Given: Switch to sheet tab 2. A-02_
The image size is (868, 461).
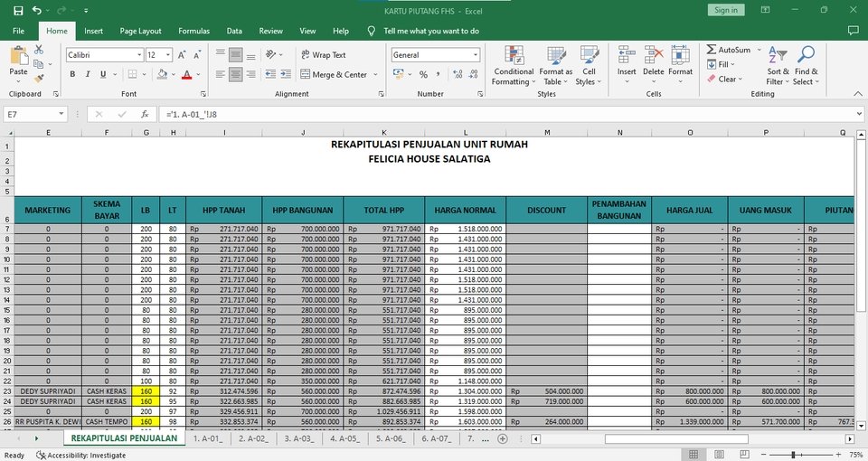Looking at the screenshot, I should pos(253,438).
